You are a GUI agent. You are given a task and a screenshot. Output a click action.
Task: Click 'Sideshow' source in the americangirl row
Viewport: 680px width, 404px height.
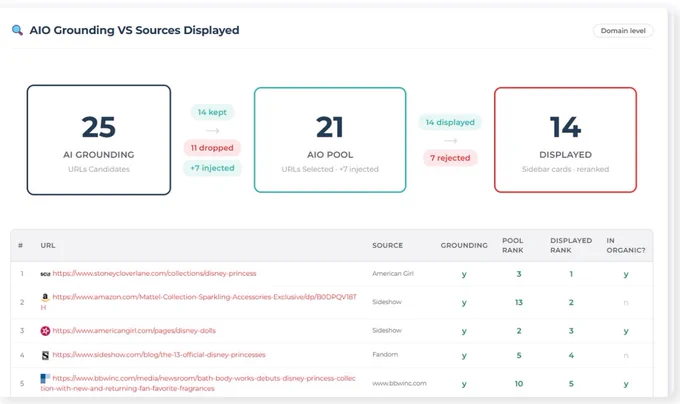(x=387, y=330)
